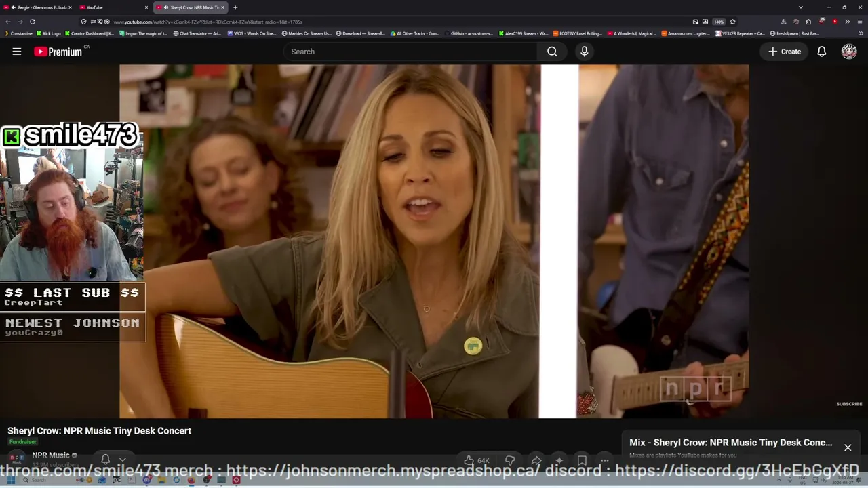The image size is (868, 488).
Task: Reset the 140% zoom level indicator
Action: pyautogui.click(x=719, y=22)
